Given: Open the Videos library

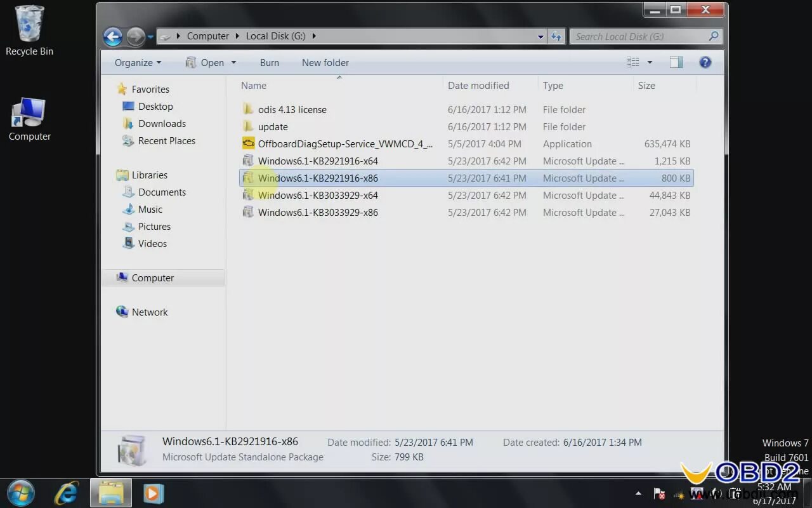Looking at the screenshot, I should point(152,244).
